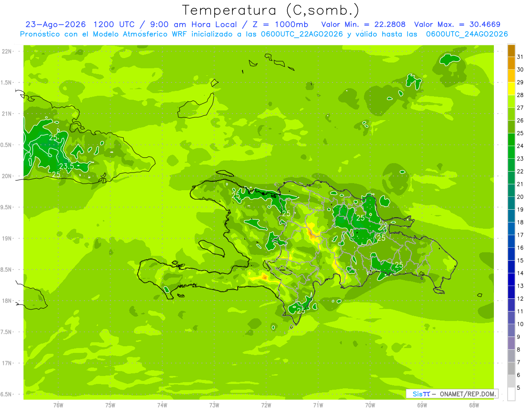Select the "0600UTC_22AGO2026" initialization timestamp
The image size is (532, 411).
301,34
